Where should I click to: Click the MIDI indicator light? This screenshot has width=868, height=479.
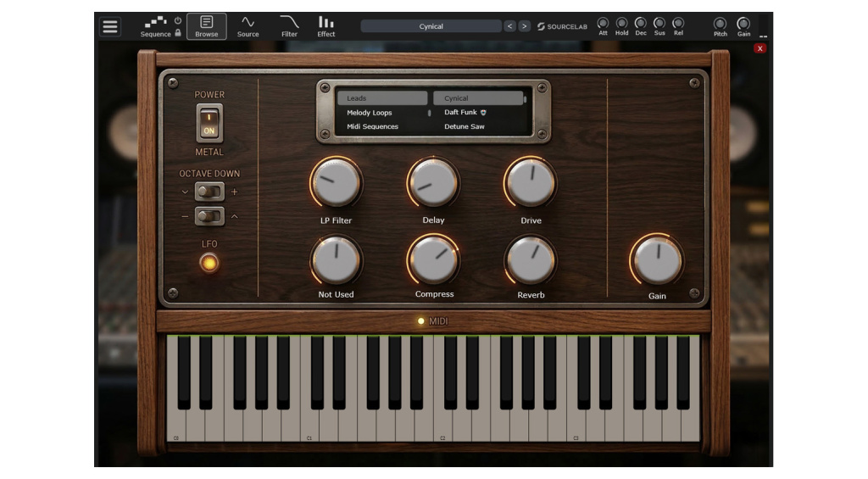pos(420,321)
